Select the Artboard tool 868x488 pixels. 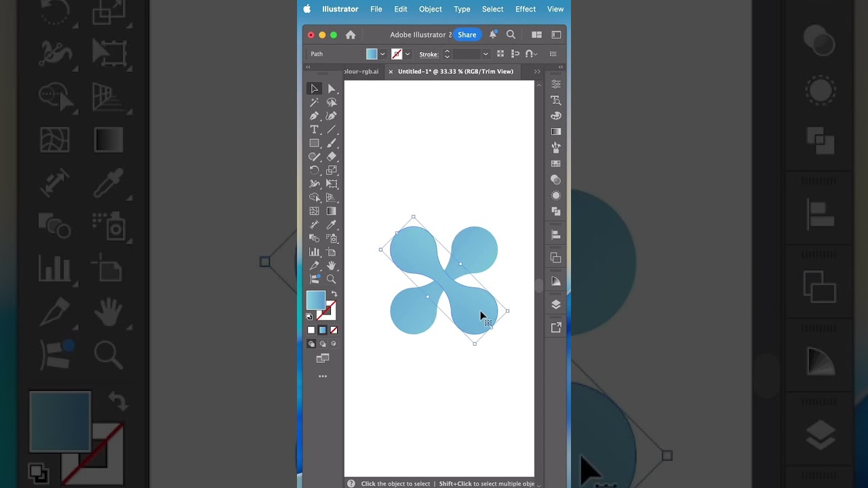pos(332,251)
